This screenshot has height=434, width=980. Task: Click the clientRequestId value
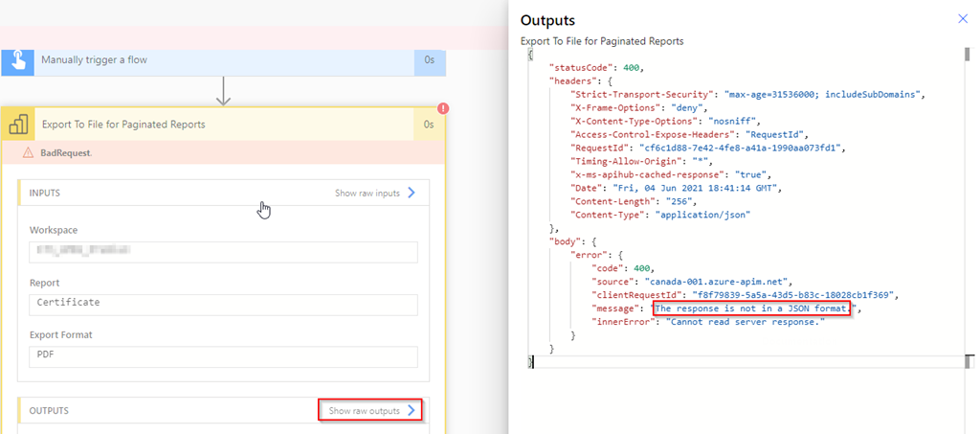794,295
